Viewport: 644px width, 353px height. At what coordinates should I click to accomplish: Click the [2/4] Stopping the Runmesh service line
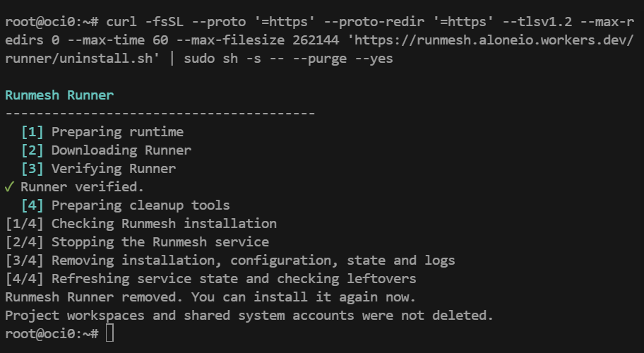[137, 242]
